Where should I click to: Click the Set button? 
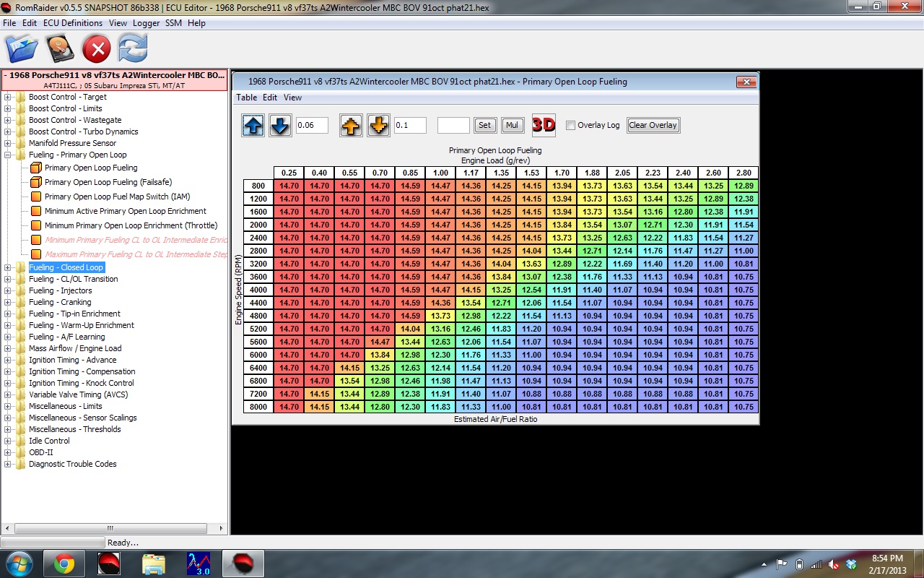[x=485, y=125]
